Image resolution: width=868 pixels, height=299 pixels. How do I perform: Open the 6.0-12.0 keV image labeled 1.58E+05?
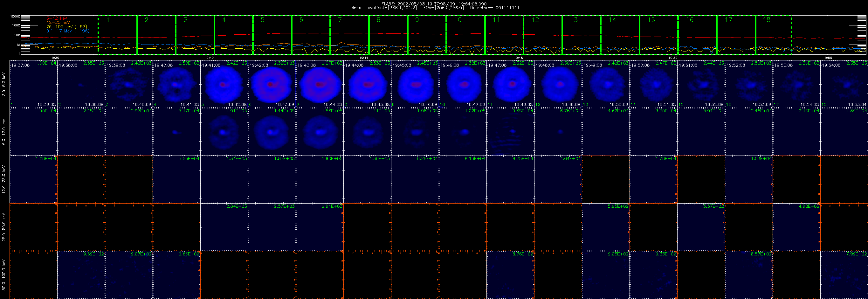click(320, 132)
